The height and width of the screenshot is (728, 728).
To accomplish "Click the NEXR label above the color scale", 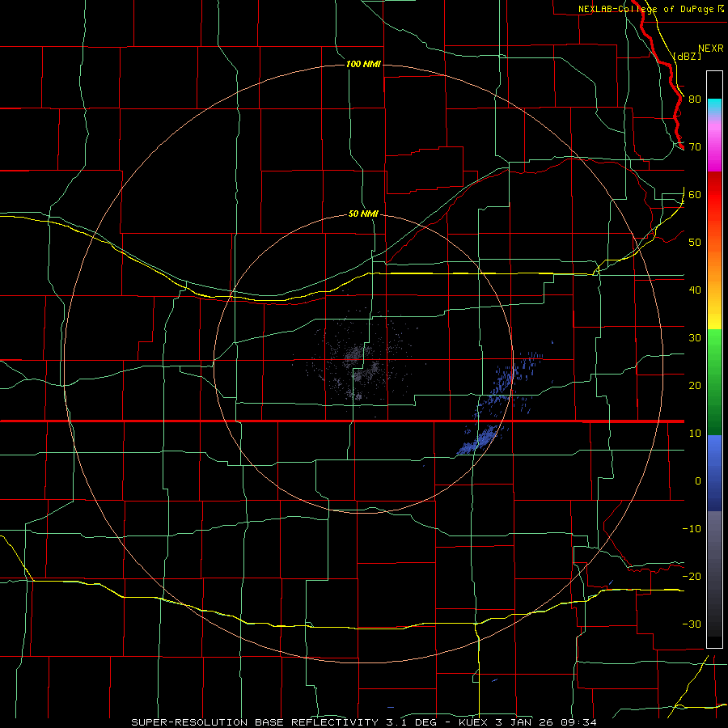I will click(710, 49).
